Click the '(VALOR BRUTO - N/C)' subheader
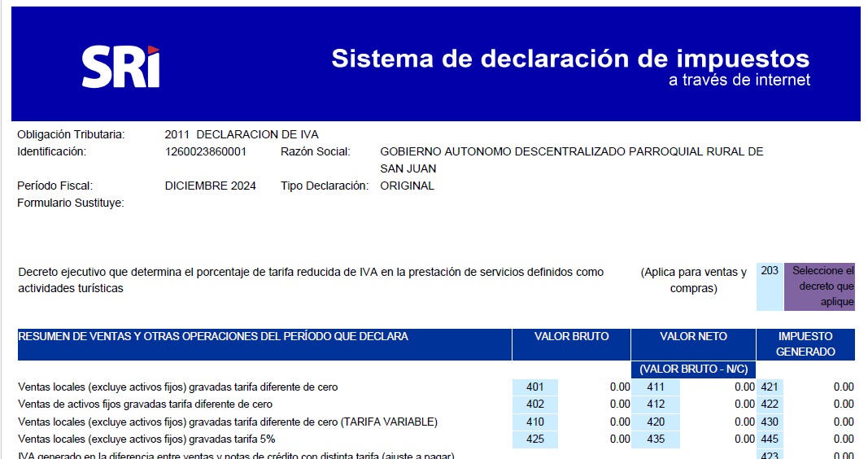The height and width of the screenshot is (459, 868). (x=693, y=369)
